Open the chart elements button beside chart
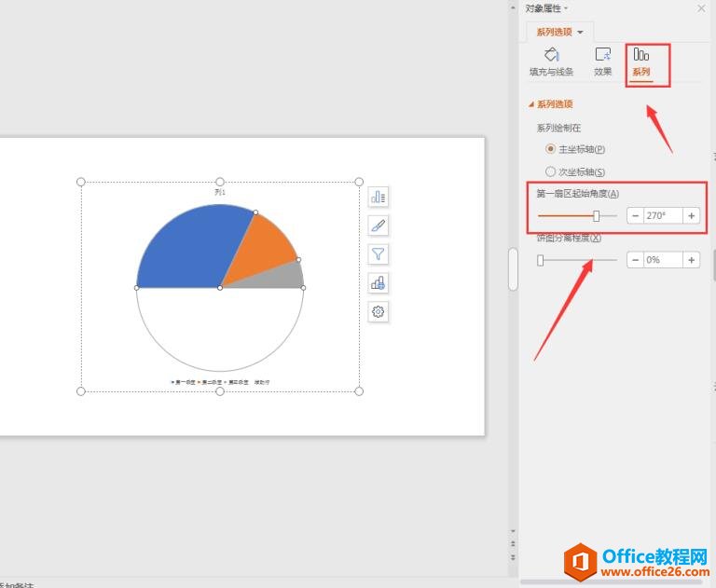 pos(379,198)
